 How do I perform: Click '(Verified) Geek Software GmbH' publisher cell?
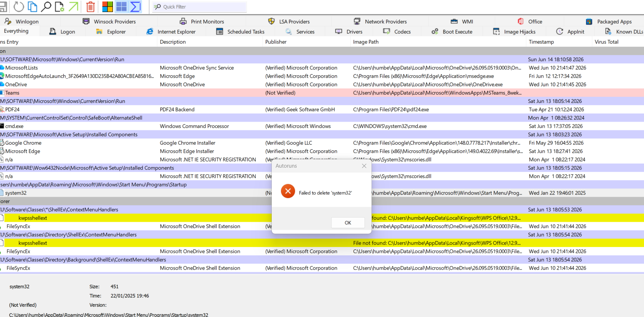[300, 110]
